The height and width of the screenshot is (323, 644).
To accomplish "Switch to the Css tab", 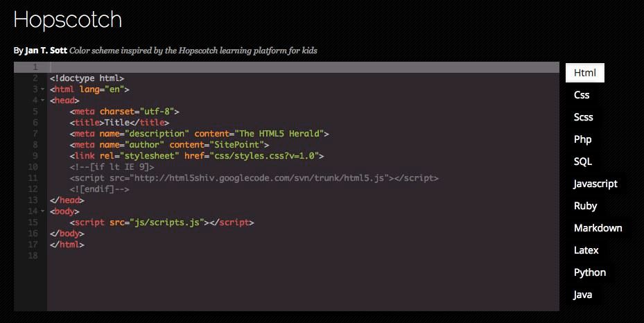I will click(x=582, y=95).
